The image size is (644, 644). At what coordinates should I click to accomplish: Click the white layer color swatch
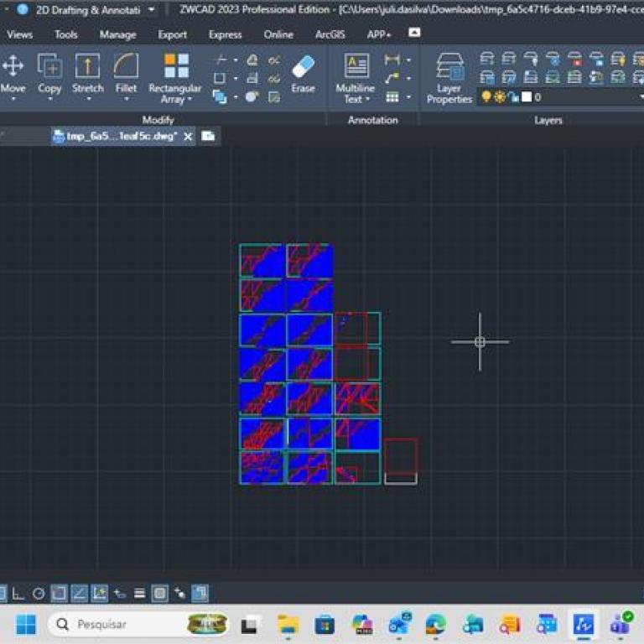527,97
